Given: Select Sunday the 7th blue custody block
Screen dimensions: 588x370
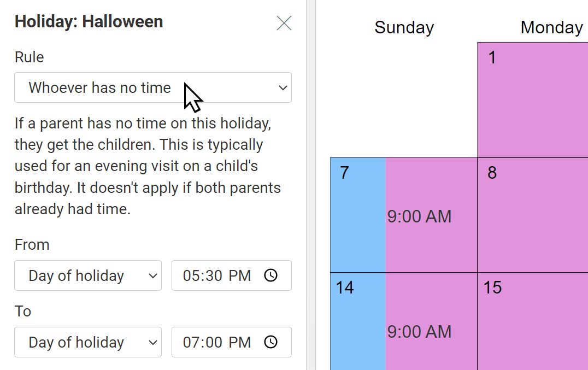Looking at the screenshot, I should click(x=358, y=215).
